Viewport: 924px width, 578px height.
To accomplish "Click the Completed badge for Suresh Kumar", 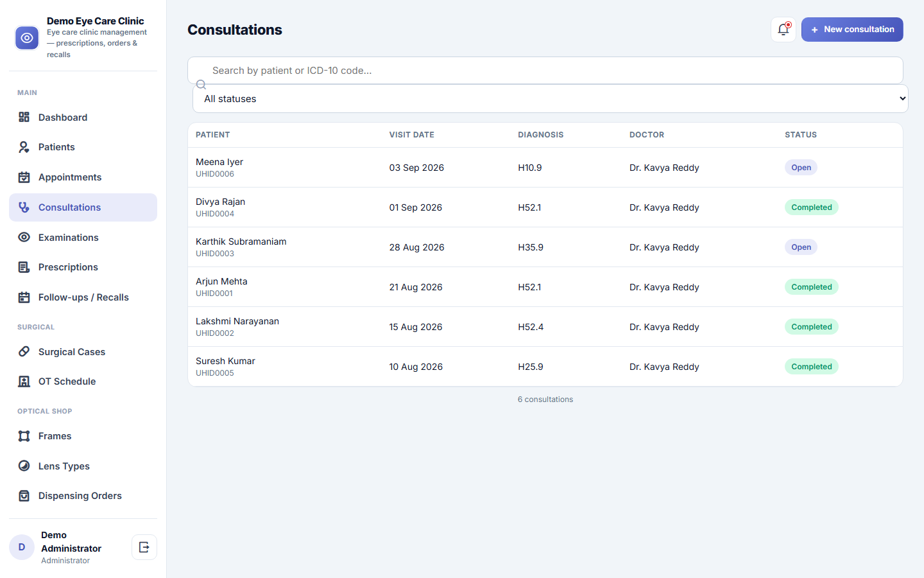I will [812, 367].
